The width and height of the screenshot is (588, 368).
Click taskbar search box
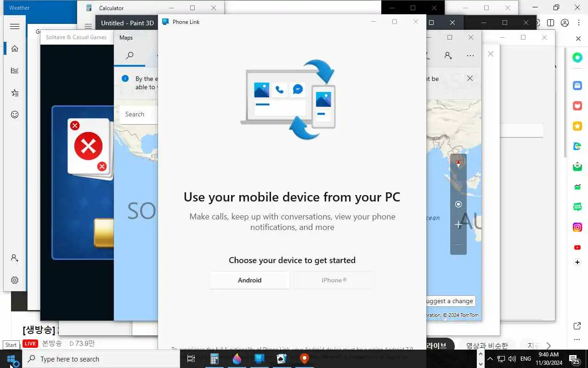pyautogui.click(x=101, y=359)
